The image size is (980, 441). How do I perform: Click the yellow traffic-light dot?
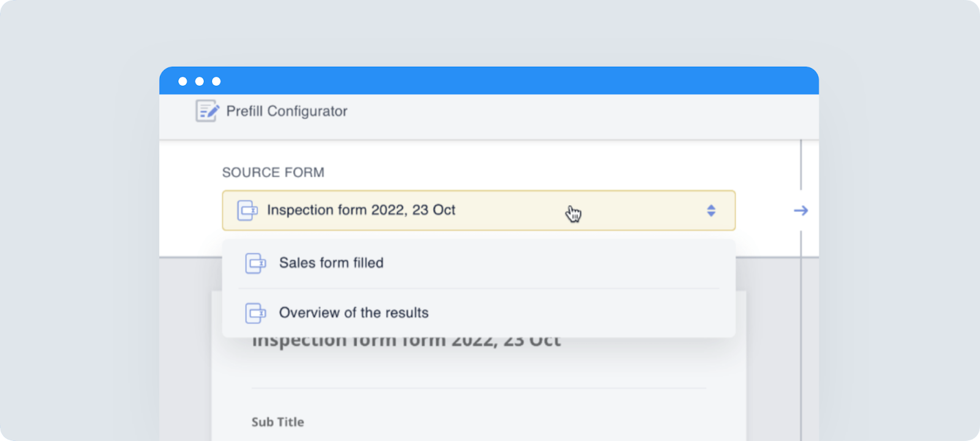point(198,80)
